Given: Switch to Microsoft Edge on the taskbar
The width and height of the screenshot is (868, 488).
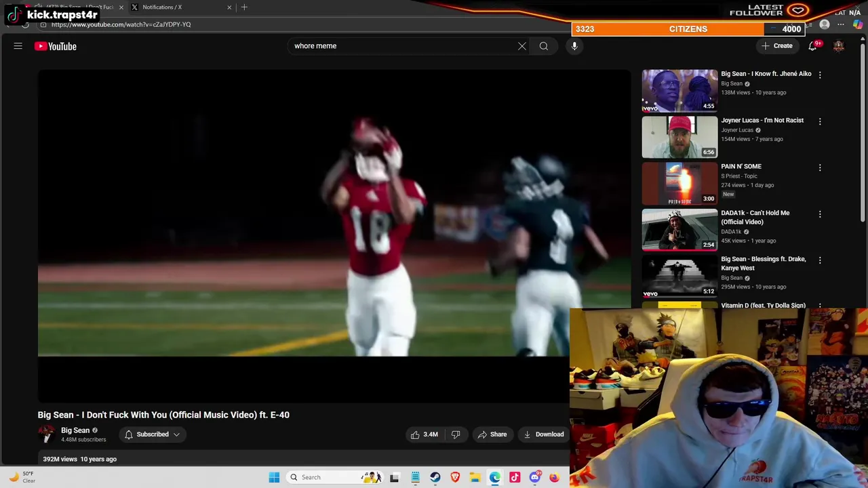Looking at the screenshot, I should click(x=495, y=477).
